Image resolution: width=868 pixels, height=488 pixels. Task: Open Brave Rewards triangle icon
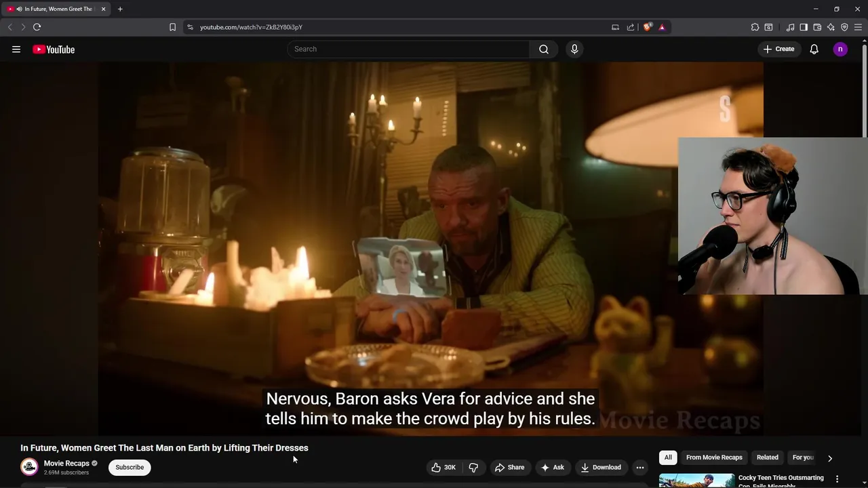[x=662, y=27]
